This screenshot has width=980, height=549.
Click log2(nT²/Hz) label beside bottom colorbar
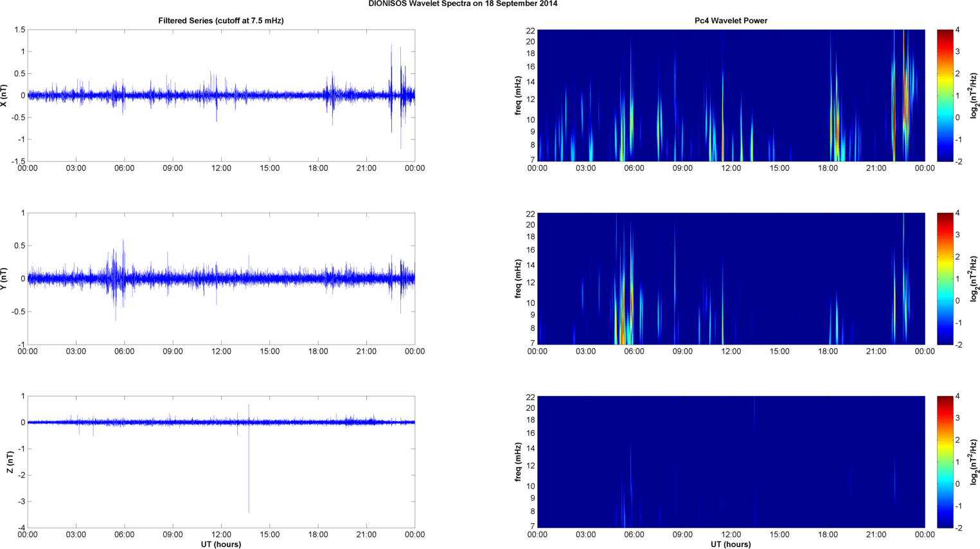click(974, 462)
